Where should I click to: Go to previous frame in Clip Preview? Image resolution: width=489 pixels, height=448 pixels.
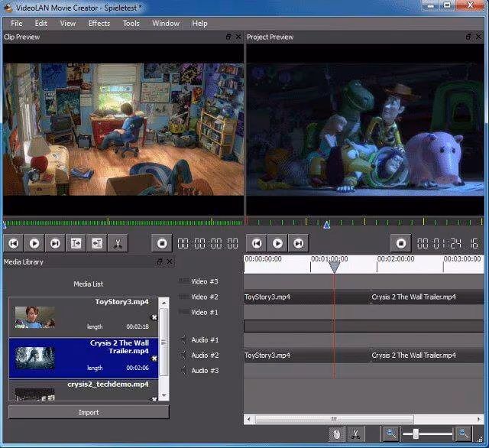coord(14,243)
